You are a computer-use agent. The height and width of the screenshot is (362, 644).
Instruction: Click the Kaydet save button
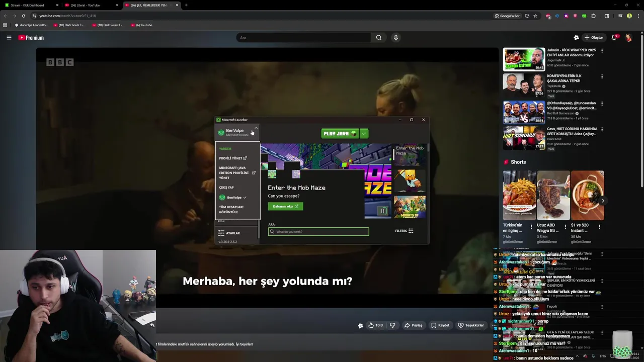tap(440, 325)
